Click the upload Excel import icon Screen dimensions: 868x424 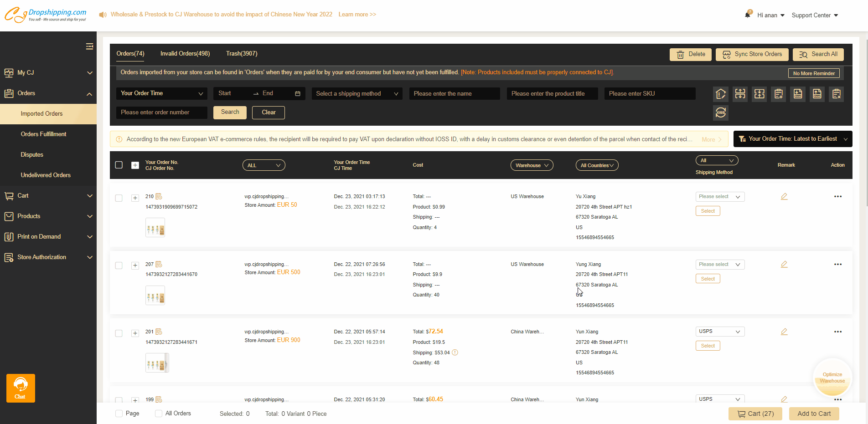point(817,94)
